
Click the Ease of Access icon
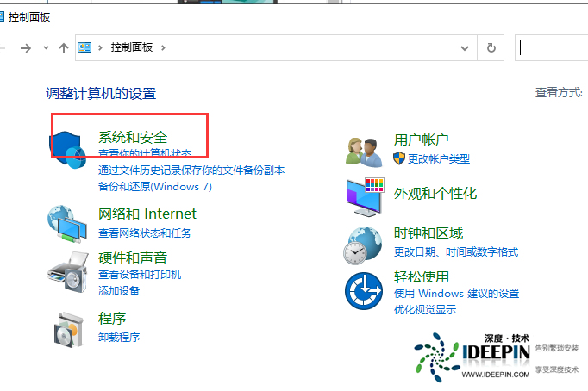tap(364, 291)
